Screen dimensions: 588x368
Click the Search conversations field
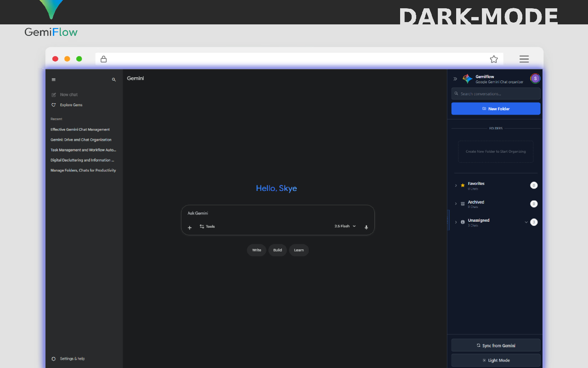pyautogui.click(x=496, y=94)
